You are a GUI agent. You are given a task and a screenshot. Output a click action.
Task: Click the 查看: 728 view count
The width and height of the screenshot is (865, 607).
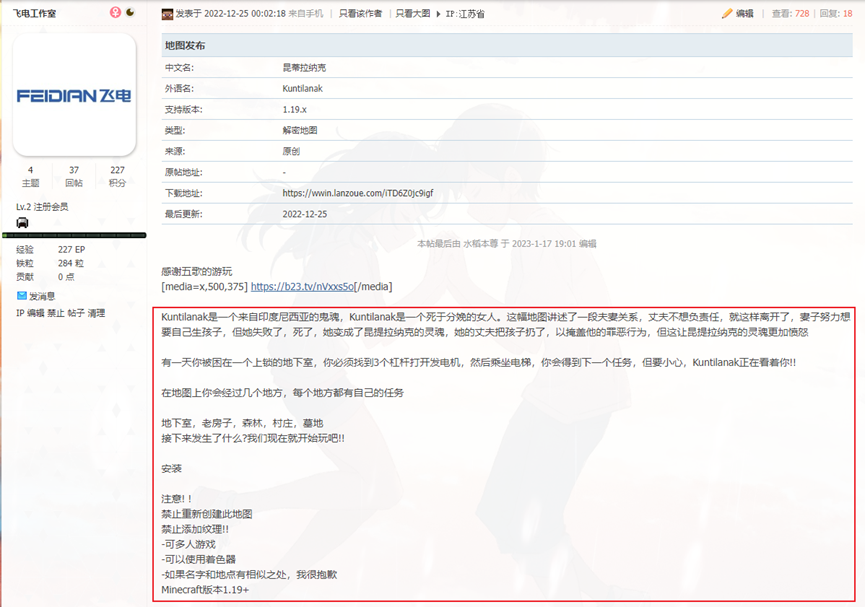(791, 13)
